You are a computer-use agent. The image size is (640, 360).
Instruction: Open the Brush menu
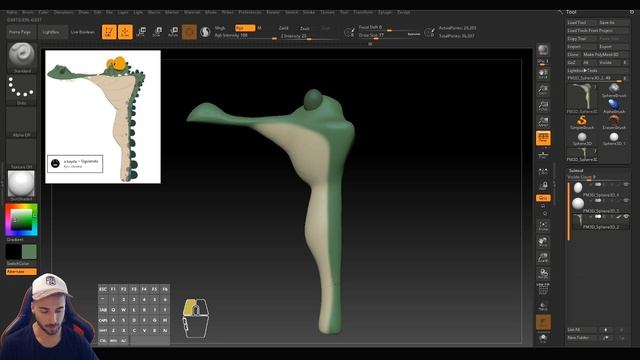click(28, 12)
